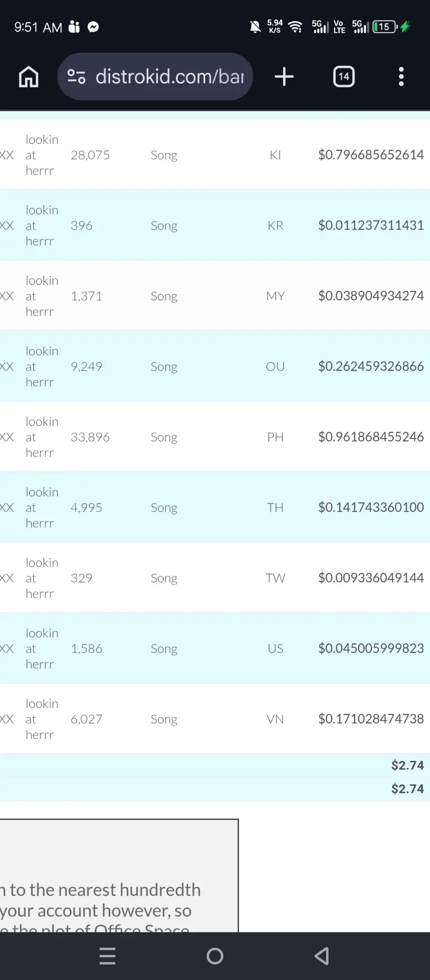Tap the distrokid.com address bar

pos(155,77)
